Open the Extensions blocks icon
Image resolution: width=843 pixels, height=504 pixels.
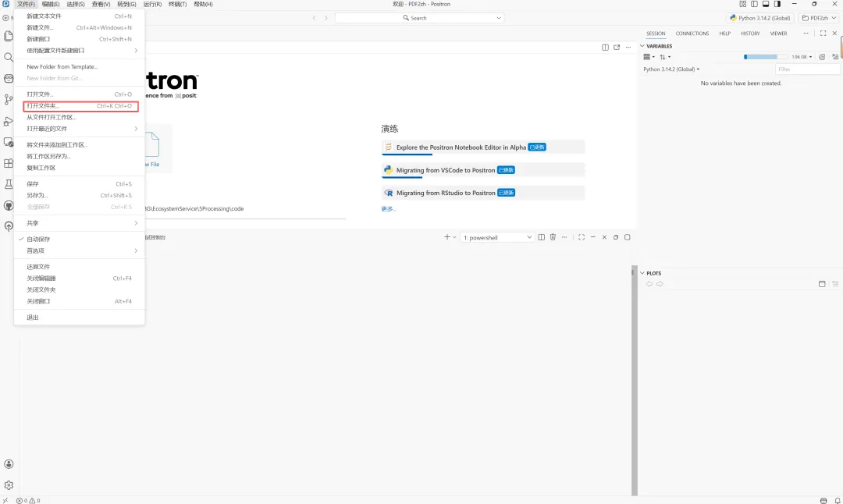8,163
